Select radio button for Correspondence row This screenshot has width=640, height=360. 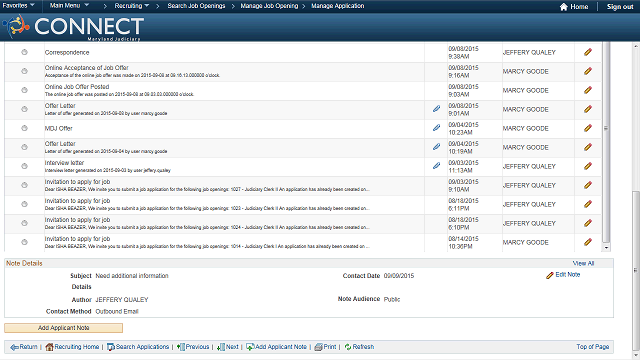(x=24, y=52)
